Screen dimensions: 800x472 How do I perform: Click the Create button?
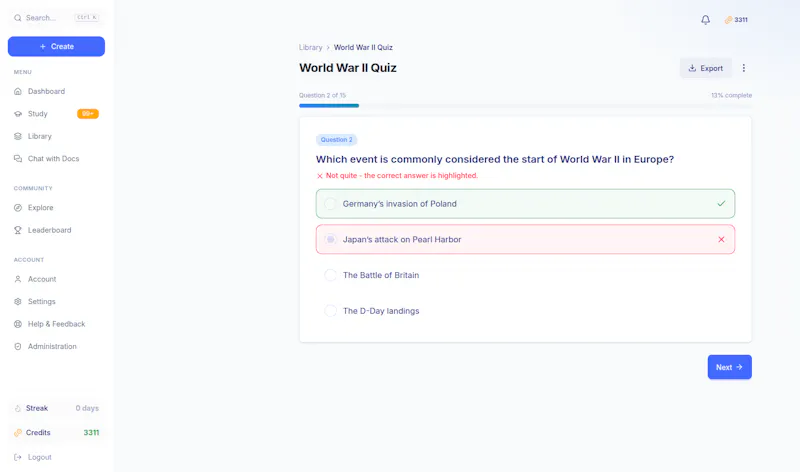(56, 46)
